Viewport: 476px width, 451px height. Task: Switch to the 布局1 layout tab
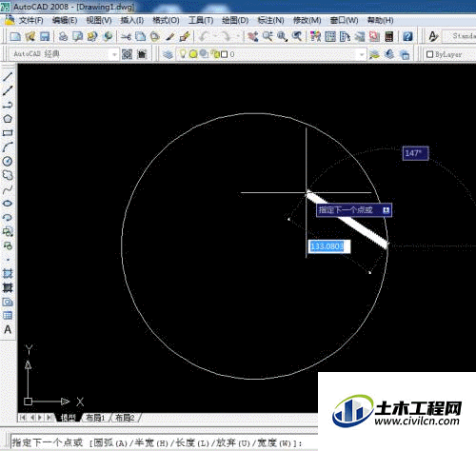[95, 418]
